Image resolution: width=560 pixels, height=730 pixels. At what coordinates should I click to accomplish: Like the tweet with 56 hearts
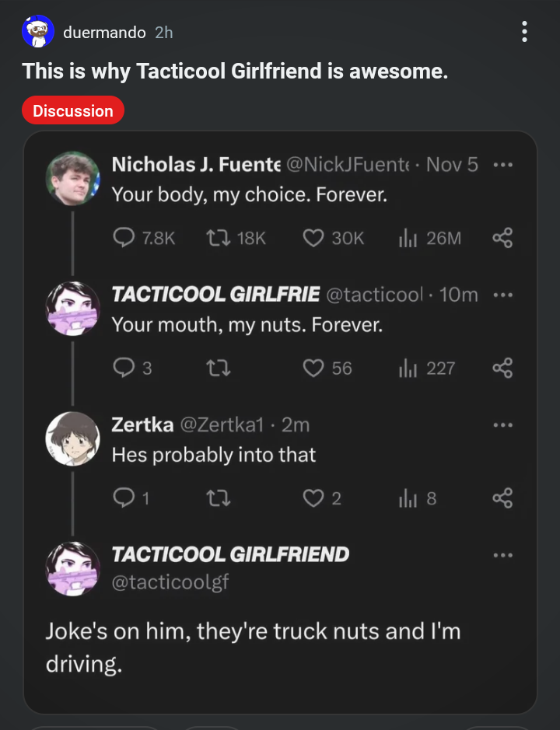click(313, 368)
